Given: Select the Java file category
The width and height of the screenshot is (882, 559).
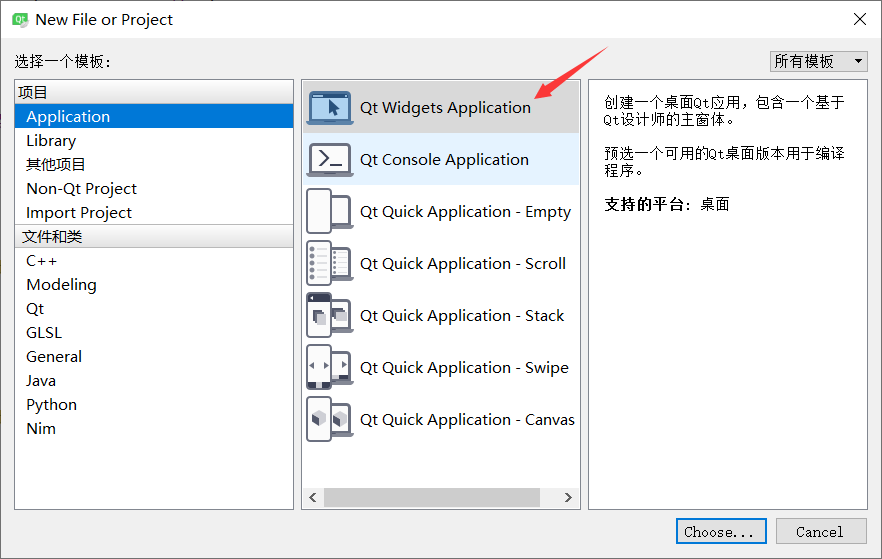Looking at the screenshot, I should [154, 381].
